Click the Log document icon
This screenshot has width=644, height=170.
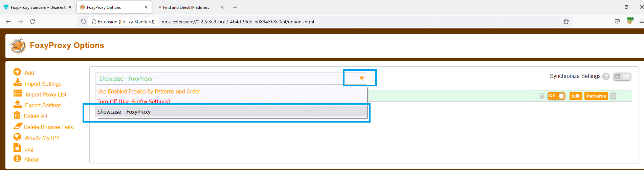[x=17, y=148]
